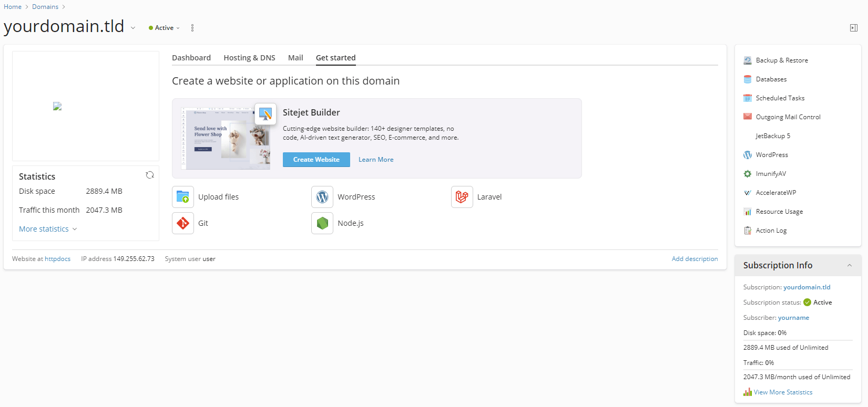The width and height of the screenshot is (868, 407).
Task: Open Outgoing Mail Control envelope icon
Action: [748, 117]
